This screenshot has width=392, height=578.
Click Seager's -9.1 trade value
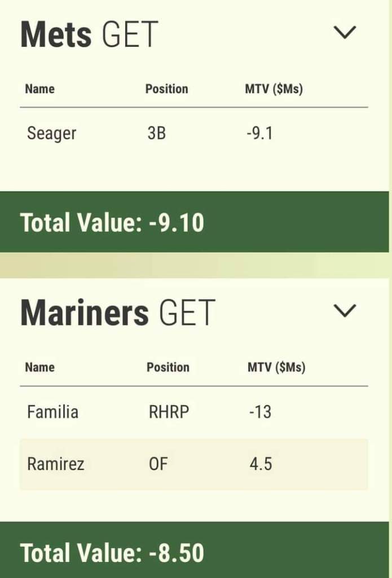(259, 134)
